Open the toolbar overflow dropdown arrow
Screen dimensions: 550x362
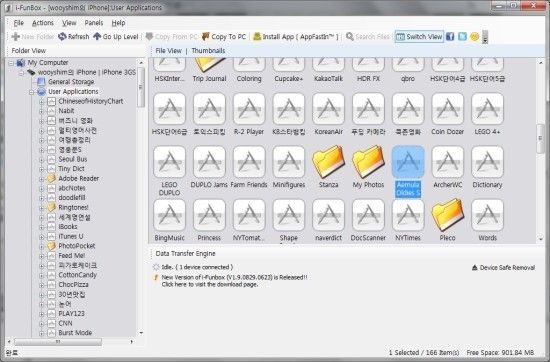tap(485, 37)
